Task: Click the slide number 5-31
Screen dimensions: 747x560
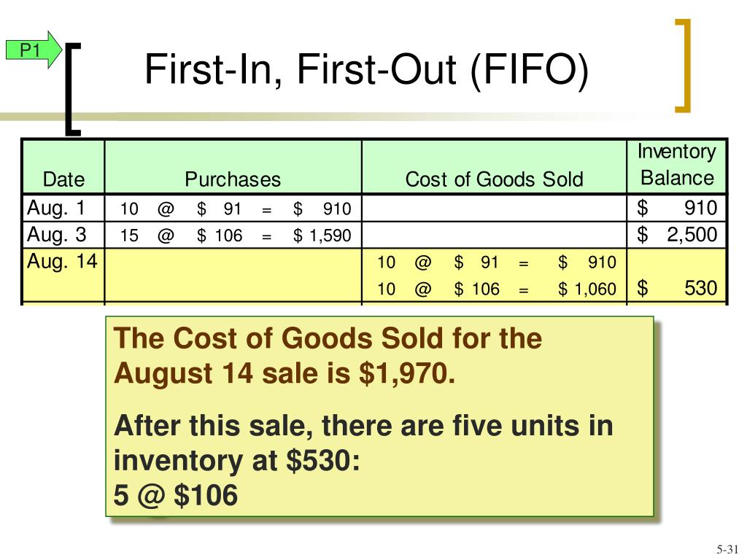Action: [727, 549]
